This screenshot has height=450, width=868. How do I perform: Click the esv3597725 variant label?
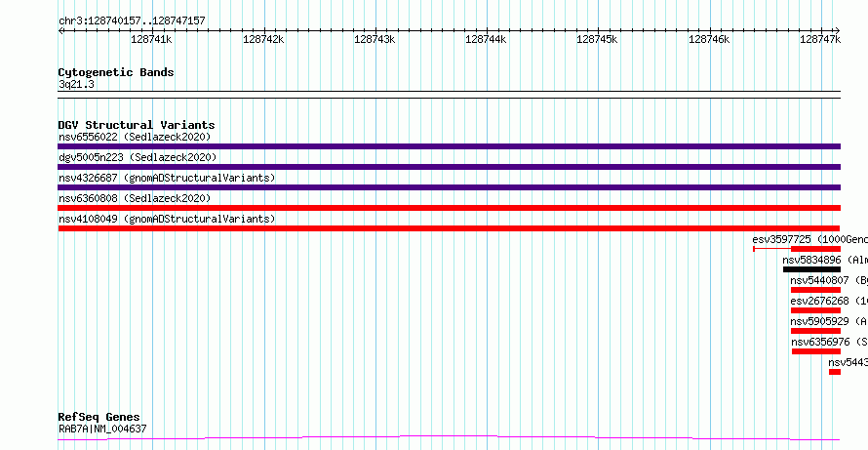click(x=809, y=239)
